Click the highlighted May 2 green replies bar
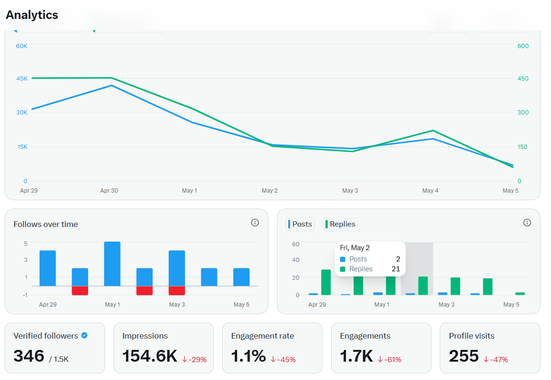The image size is (551, 380). pyautogui.click(x=423, y=286)
